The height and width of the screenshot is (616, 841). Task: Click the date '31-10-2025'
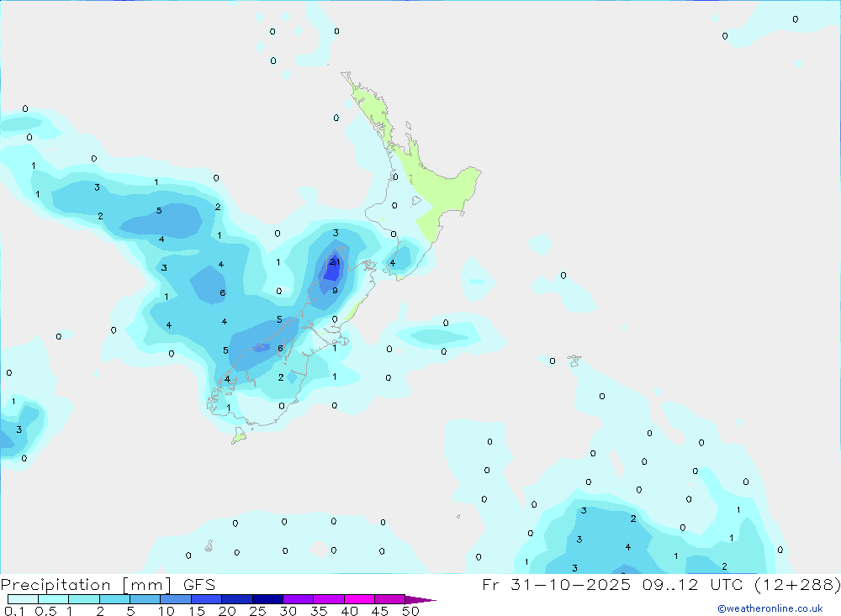[571, 584]
